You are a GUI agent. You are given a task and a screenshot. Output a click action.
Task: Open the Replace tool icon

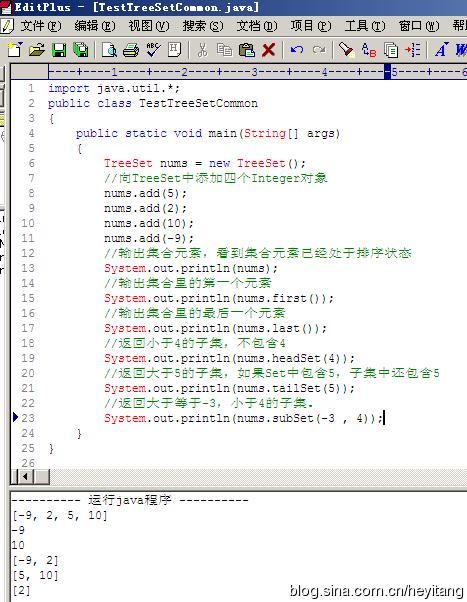point(369,50)
